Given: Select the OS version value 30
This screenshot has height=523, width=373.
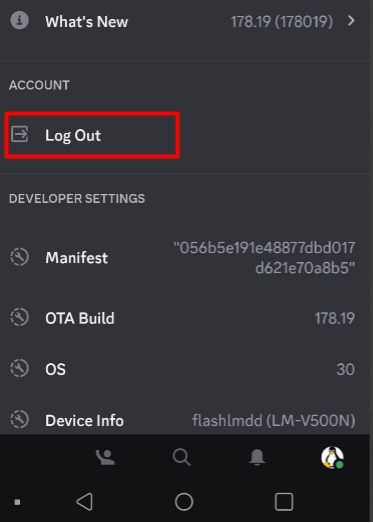Looking at the screenshot, I should pos(345,369).
